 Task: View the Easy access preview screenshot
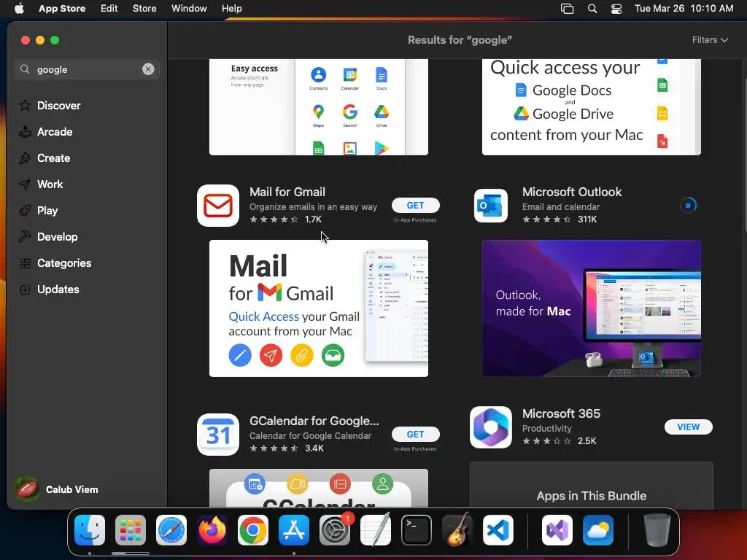(319, 107)
